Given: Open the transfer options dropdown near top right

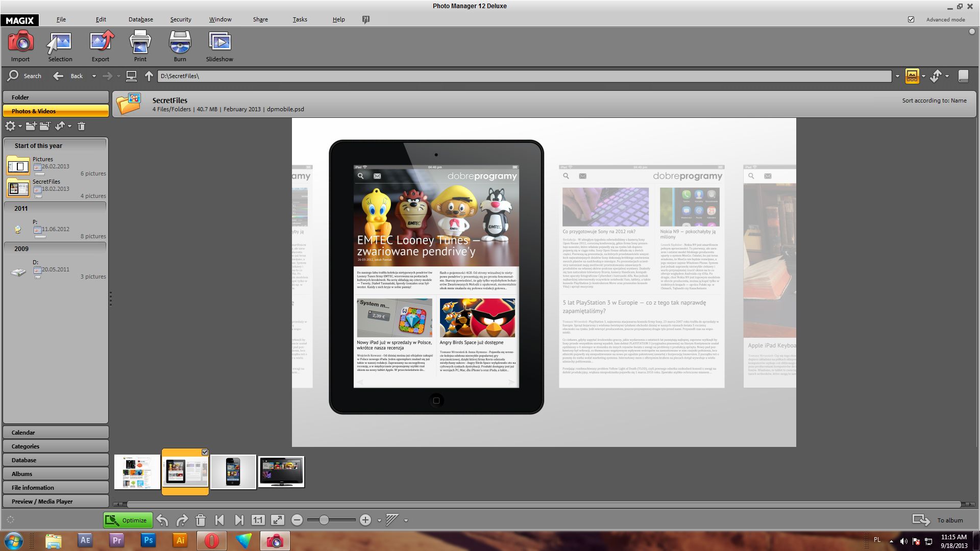Looking at the screenshot, I should click(947, 76).
